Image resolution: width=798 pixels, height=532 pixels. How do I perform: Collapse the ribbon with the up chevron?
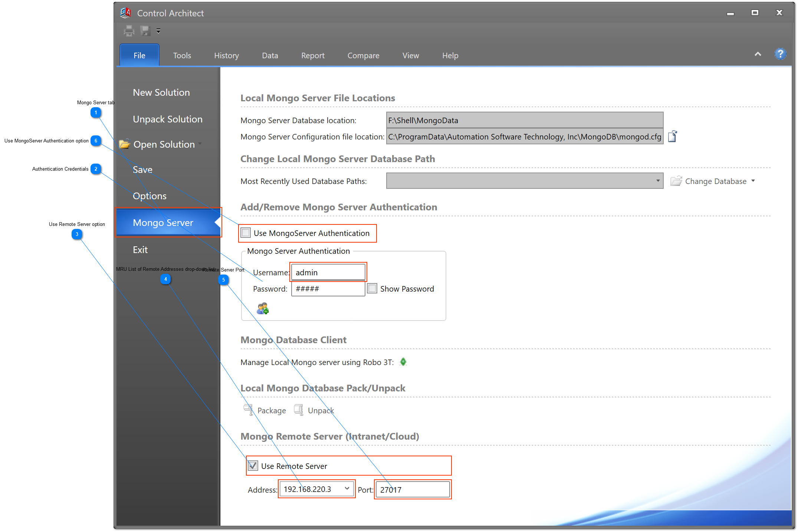tap(758, 54)
